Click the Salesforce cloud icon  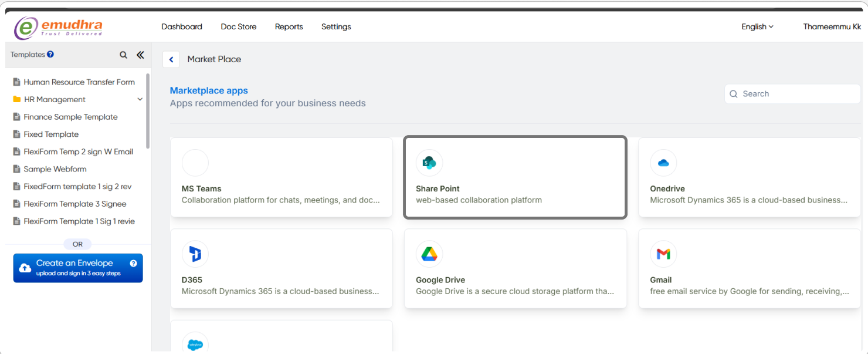click(x=195, y=345)
